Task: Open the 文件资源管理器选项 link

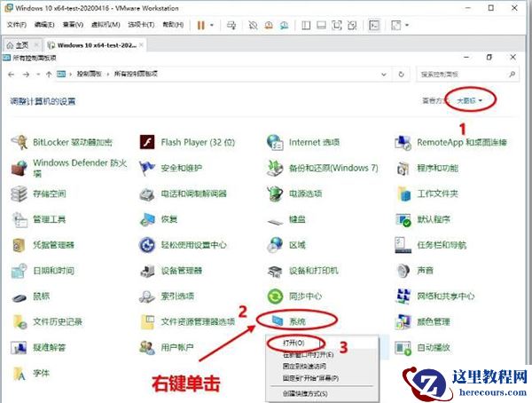Action: click(198, 322)
